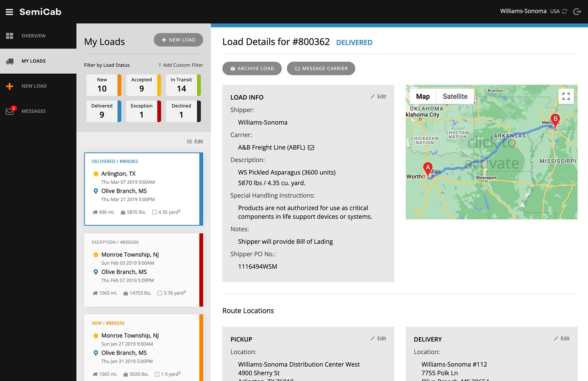This screenshot has height=381, width=588.
Task: Click the USA region label
Action: point(555,11)
